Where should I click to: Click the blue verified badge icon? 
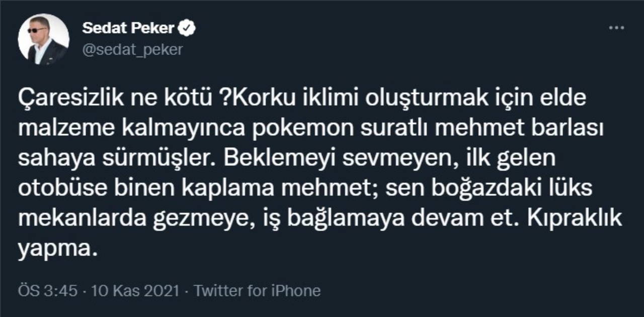click(x=188, y=29)
